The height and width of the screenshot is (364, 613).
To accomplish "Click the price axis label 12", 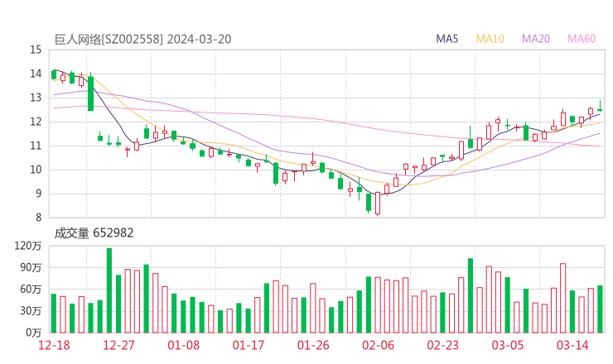I will (36, 122).
